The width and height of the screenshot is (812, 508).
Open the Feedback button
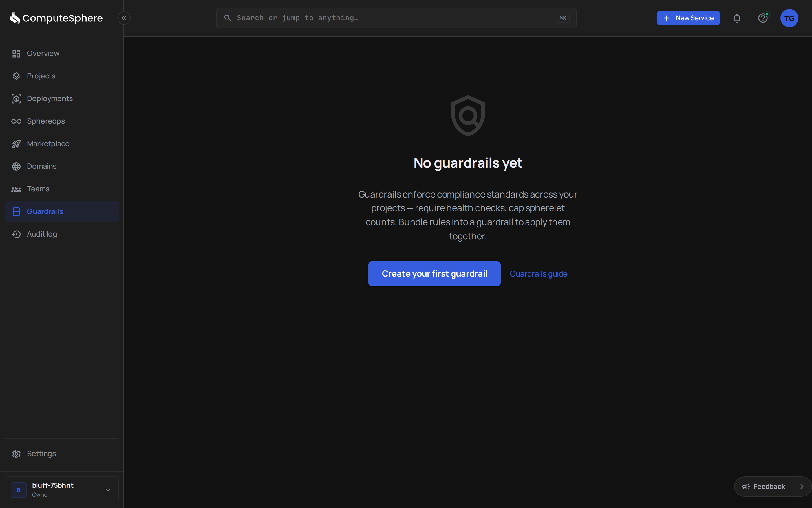coord(763,487)
